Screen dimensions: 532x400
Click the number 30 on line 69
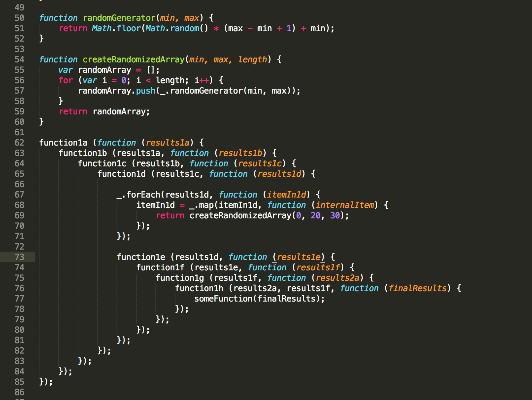[335, 216]
